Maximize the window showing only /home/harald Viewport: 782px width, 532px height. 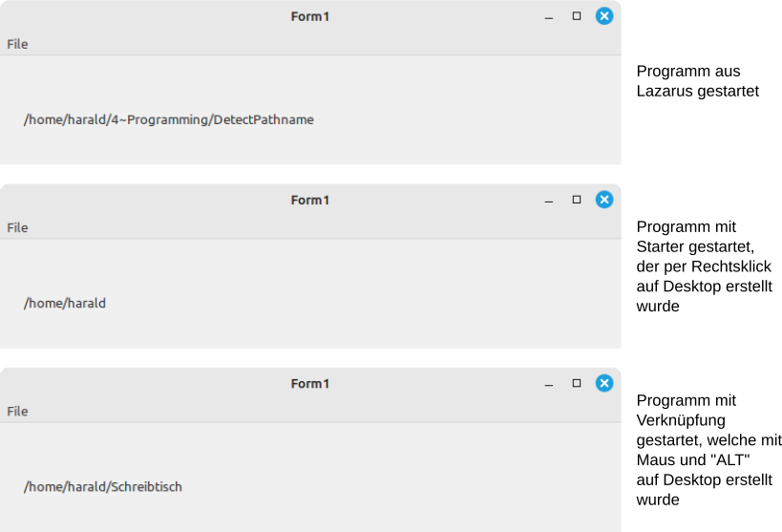577,200
